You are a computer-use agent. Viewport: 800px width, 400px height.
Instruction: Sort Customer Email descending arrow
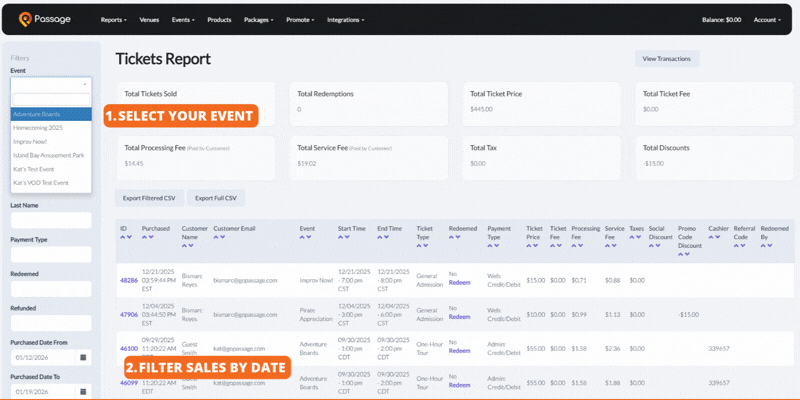[222, 237]
